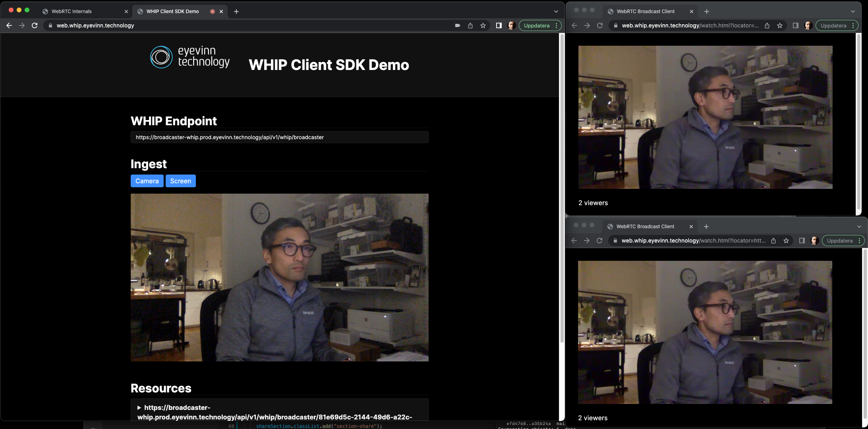Open a new tab in the bottom-right Broadcast Client window
868x429 pixels.
[706, 227]
